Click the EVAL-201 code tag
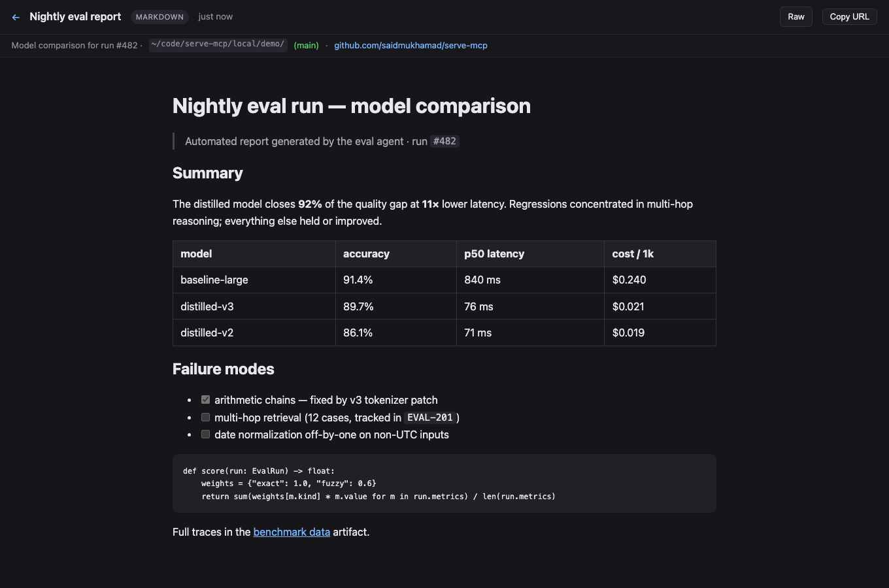889x588 pixels. click(x=430, y=417)
